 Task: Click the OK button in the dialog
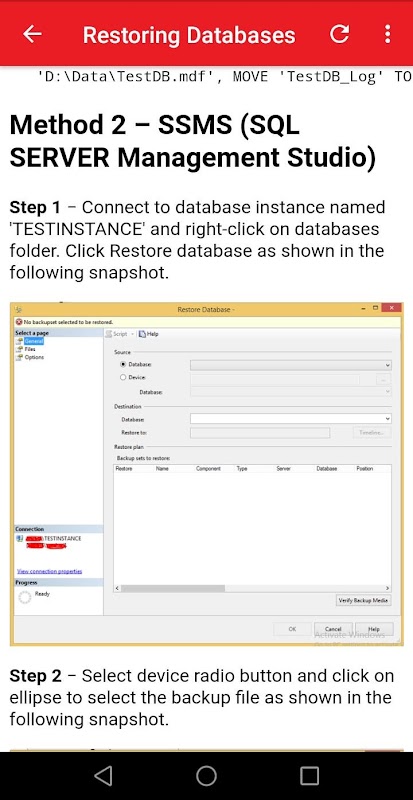point(292,629)
